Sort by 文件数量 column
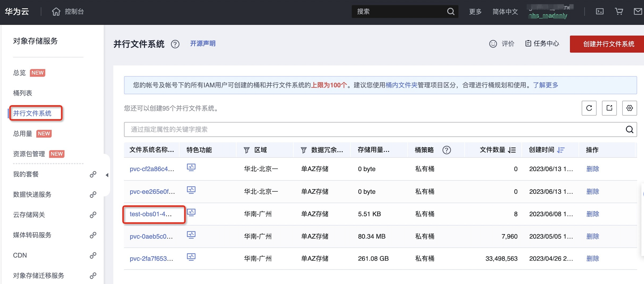Image resolution: width=644 pixels, height=284 pixels. [512, 150]
